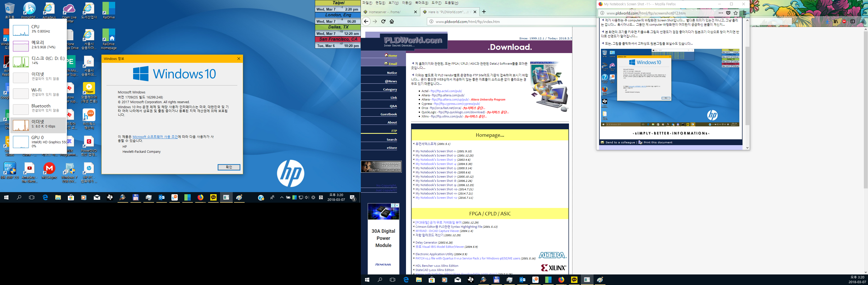868x285 pixels.
Task: Open Microsoft 소프트웨어 사용 조건 link
Action: click(x=155, y=137)
